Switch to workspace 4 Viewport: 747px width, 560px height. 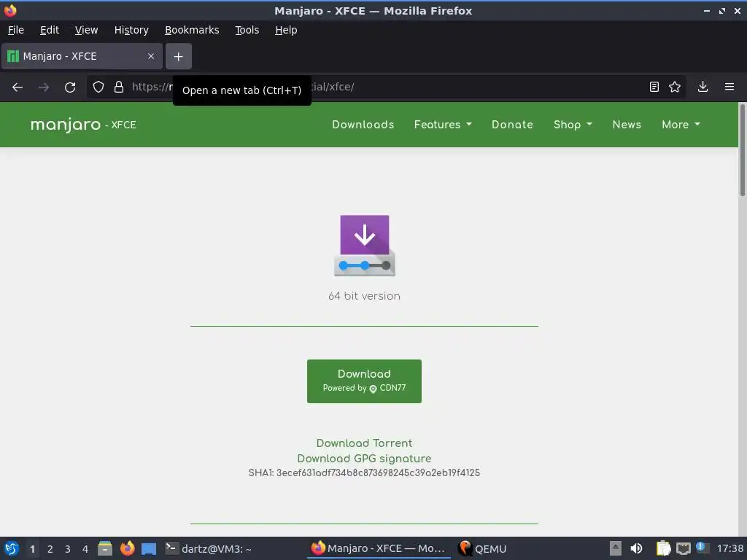[x=85, y=549]
